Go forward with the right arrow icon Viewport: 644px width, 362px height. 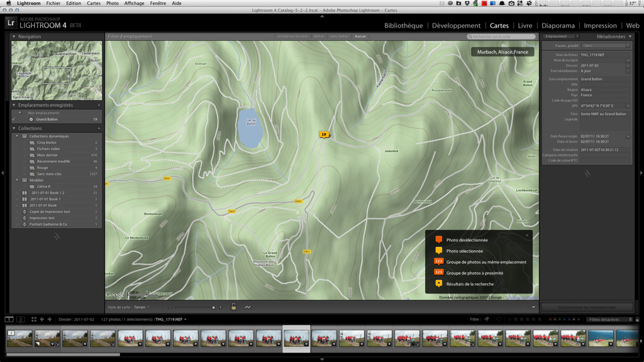point(50,319)
